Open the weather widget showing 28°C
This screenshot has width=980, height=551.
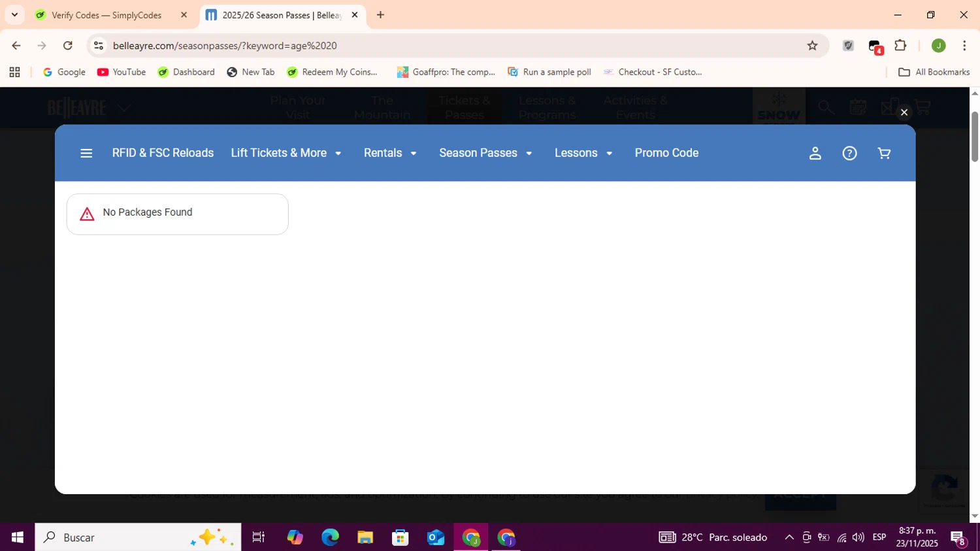click(713, 537)
